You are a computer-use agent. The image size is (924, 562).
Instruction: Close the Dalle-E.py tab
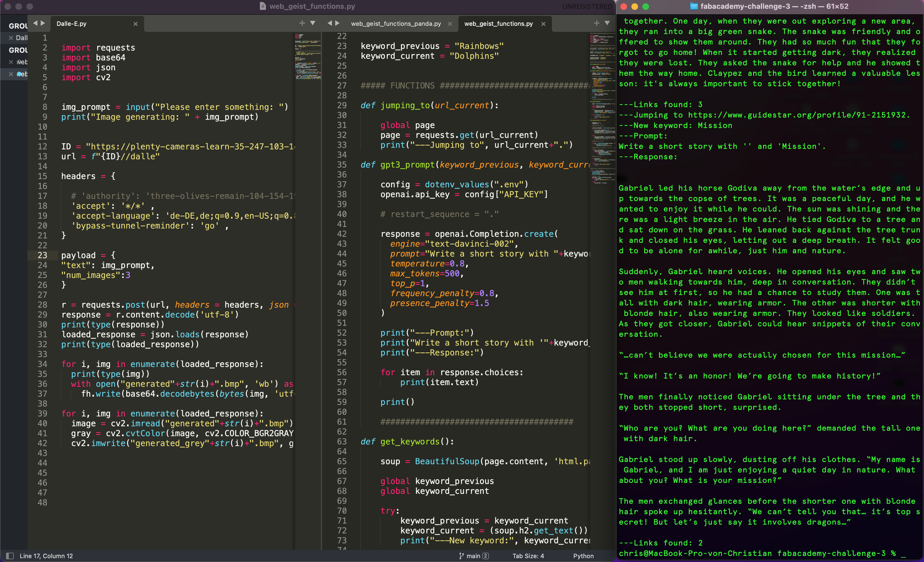(135, 24)
